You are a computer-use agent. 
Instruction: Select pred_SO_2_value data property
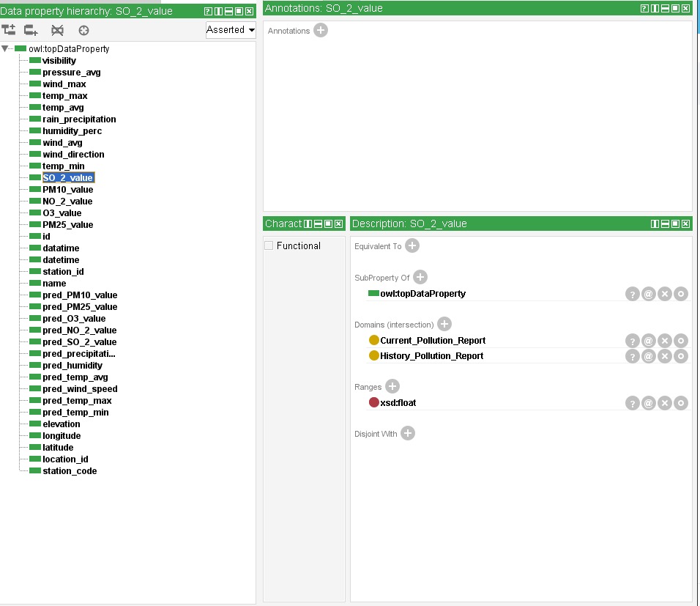[x=80, y=342]
